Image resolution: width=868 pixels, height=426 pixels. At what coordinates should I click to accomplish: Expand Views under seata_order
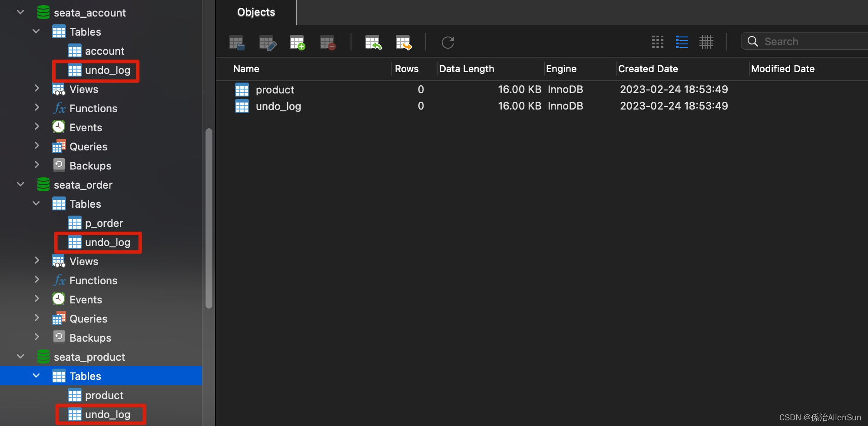pos(37,260)
